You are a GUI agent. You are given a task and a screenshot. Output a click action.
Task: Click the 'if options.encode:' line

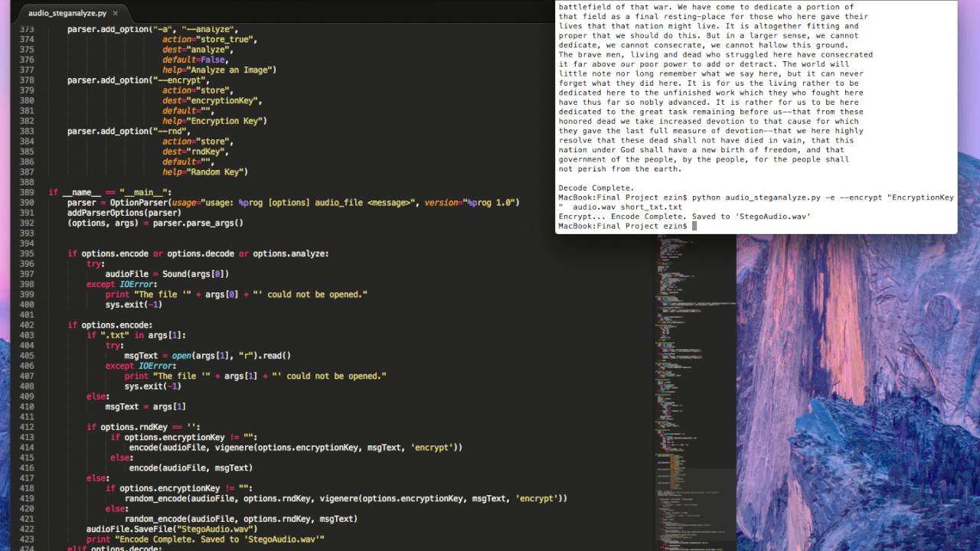point(110,324)
